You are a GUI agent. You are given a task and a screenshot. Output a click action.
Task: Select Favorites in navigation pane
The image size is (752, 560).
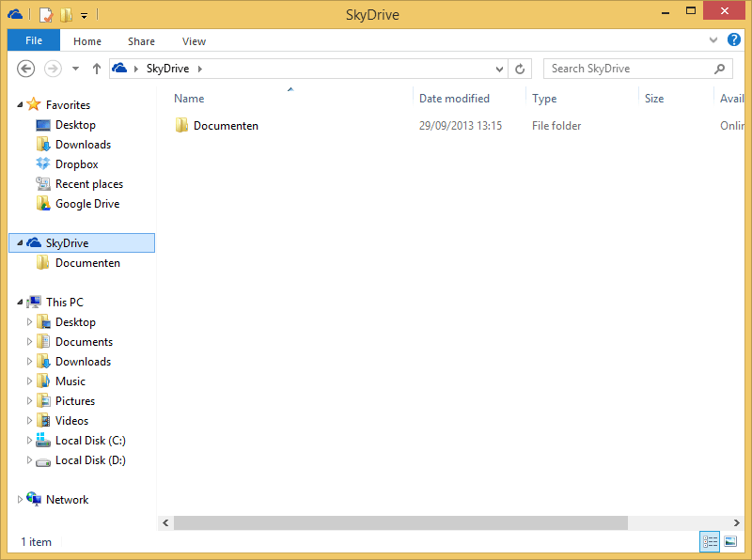(68, 105)
